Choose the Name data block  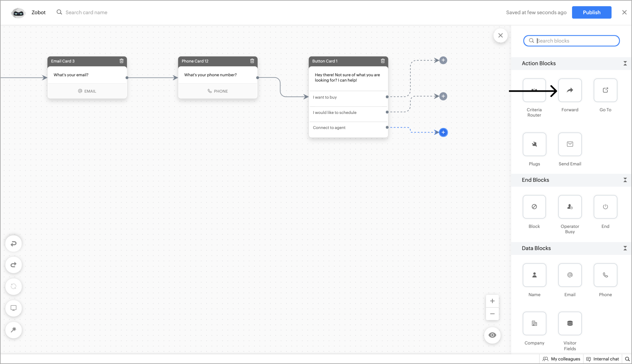pyautogui.click(x=534, y=275)
